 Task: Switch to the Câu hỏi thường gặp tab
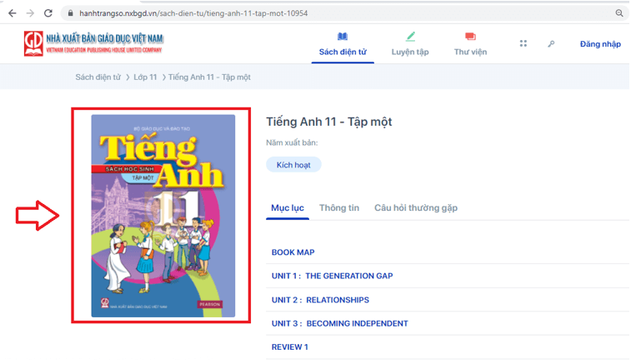point(416,208)
